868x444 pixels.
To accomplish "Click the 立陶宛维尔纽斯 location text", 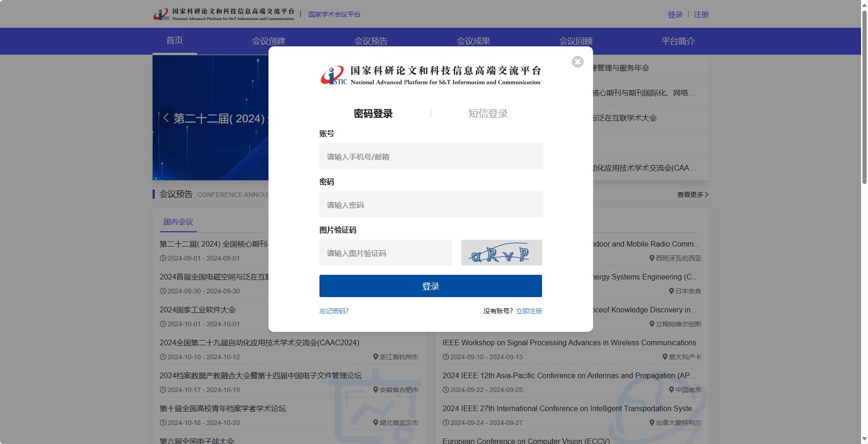I will coord(678,324).
